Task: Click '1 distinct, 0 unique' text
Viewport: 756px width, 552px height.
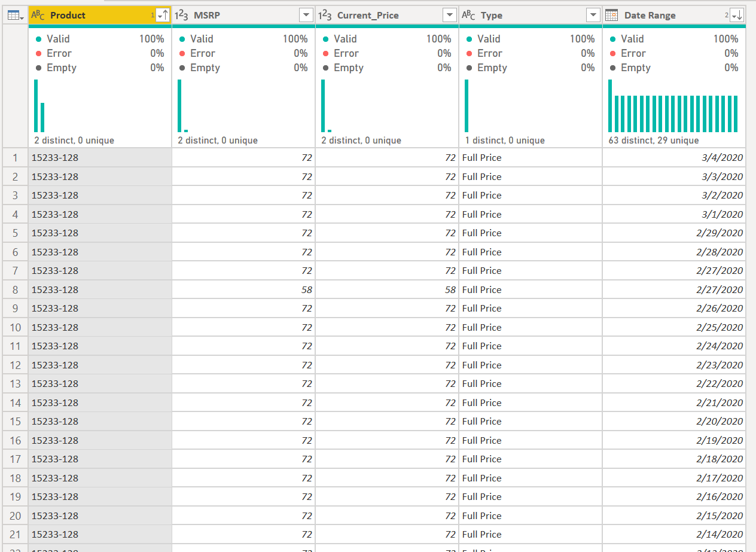Action: pos(505,141)
